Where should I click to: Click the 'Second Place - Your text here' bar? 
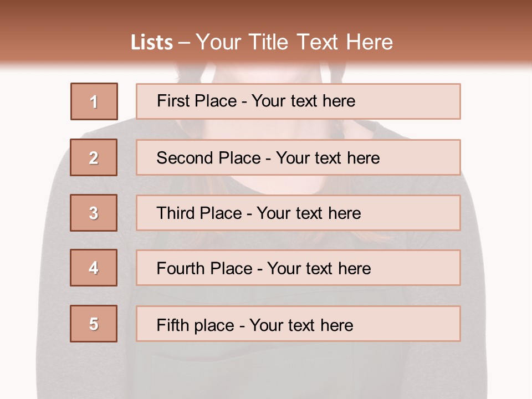click(298, 157)
